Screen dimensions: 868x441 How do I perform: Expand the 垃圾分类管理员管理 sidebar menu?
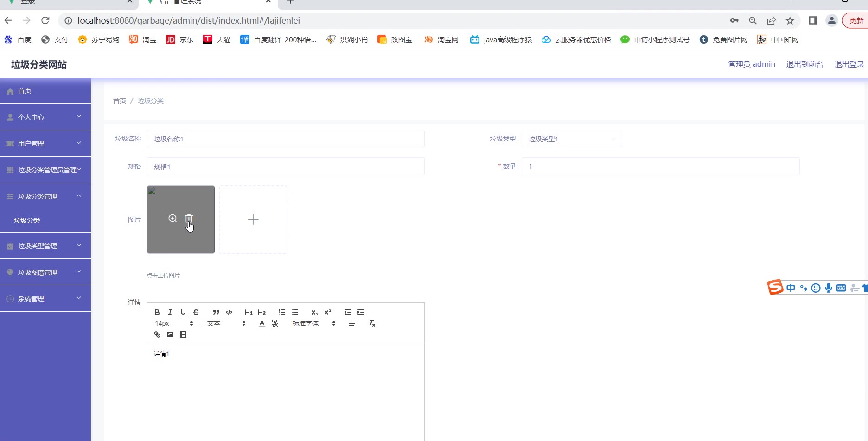point(45,170)
